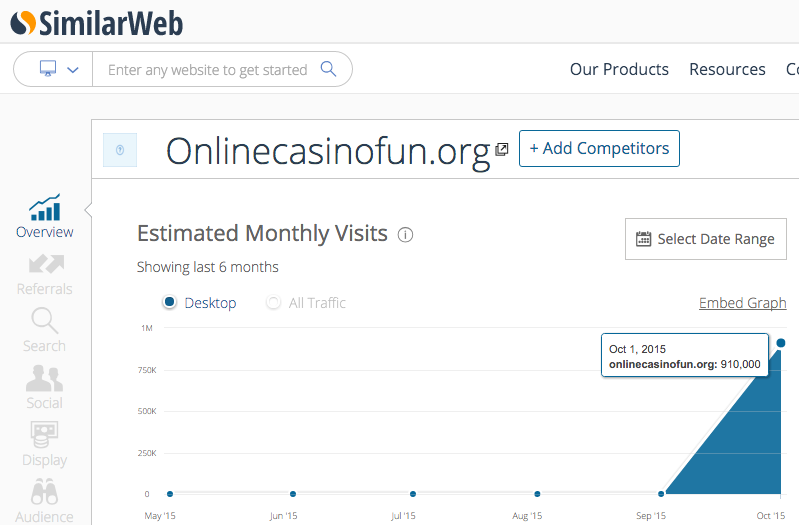Select the All Traffic radio option
The height and width of the screenshot is (525, 799).
273,303
